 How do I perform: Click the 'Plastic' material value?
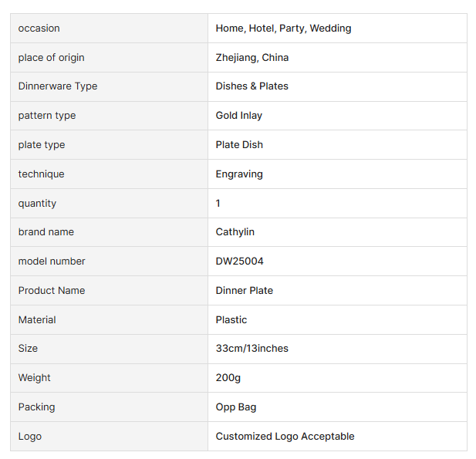pyautogui.click(x=231, y=320)
